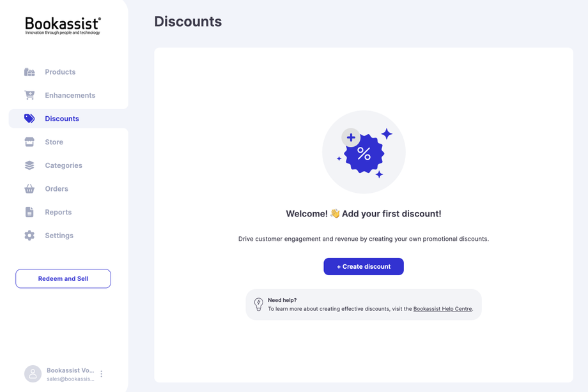Click the Bookassist logo
The image size is (588, 392).
[x=63, y=26]
